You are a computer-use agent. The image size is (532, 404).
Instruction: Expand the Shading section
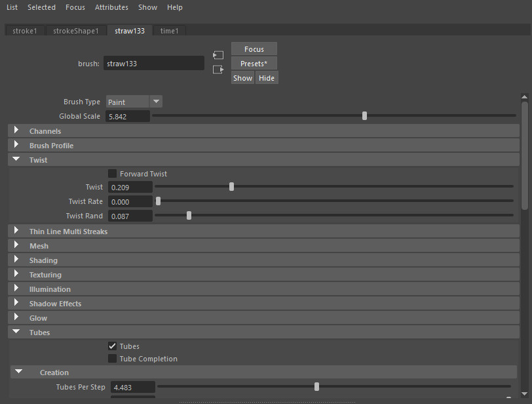pos(263,260)
